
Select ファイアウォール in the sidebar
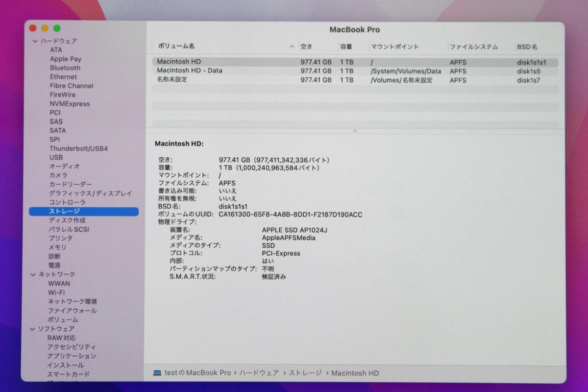[73, 311]
